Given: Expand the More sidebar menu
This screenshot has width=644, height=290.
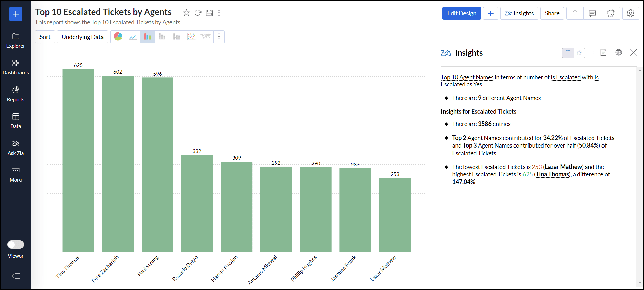Looking at the screenshot, I should tap(16, 174).
